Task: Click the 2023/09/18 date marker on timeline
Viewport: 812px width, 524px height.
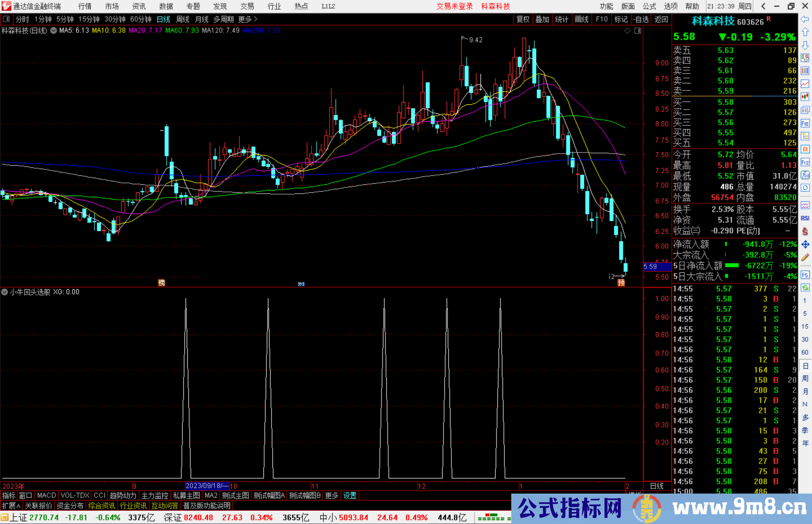Action: coord(206,486)
